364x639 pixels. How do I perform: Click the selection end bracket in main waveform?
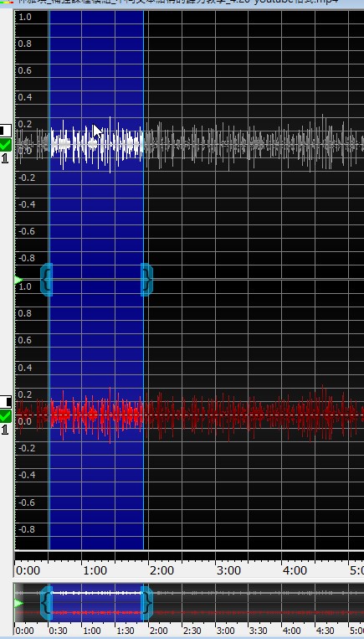(x=147, y=280)
